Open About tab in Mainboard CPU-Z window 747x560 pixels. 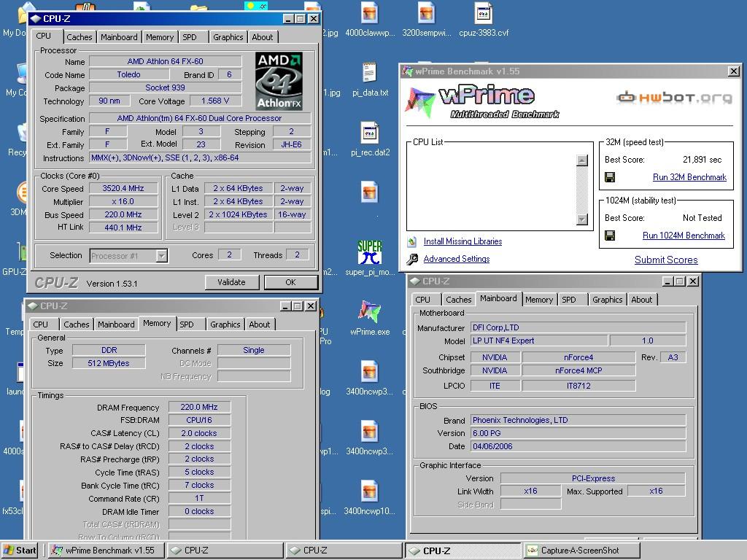pyautogui.click(x=641, y=300)
